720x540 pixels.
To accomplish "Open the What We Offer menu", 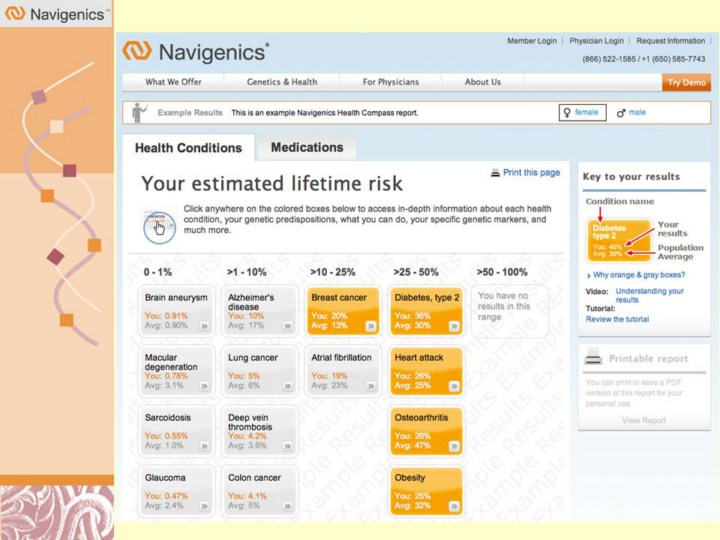I will point(173,82).
